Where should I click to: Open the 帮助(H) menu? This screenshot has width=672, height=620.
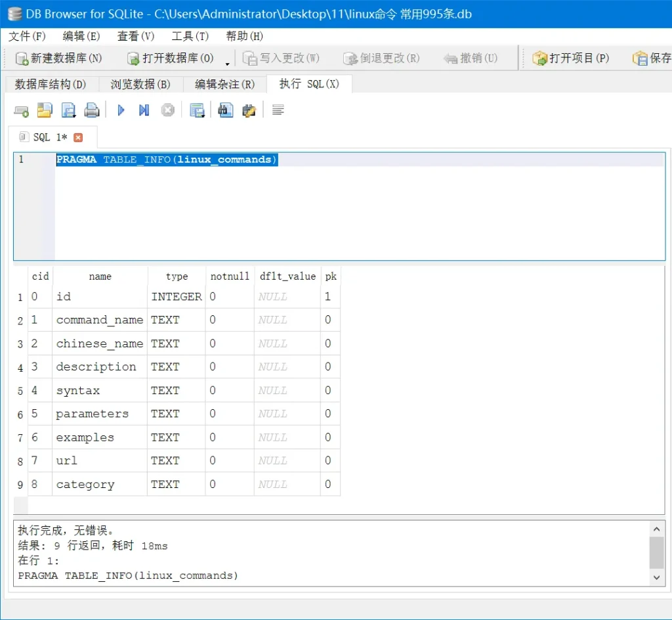coord(245,36)
